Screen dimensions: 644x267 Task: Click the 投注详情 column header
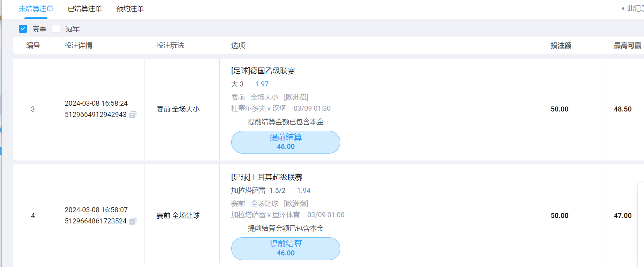[78, 46]
